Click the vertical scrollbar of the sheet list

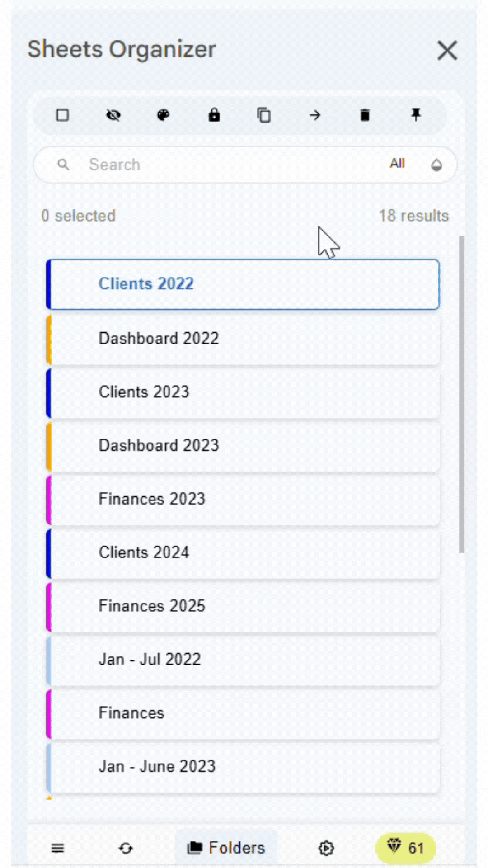[x=461, y=393]
